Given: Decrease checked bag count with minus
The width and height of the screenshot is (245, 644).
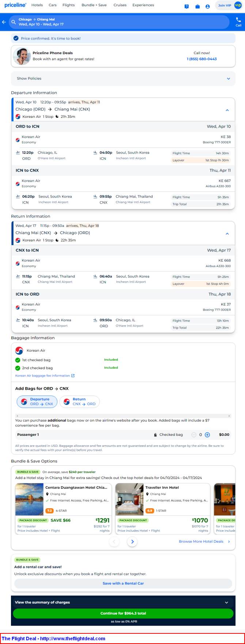Looking at the screenshot, I should tap(194, 435).
